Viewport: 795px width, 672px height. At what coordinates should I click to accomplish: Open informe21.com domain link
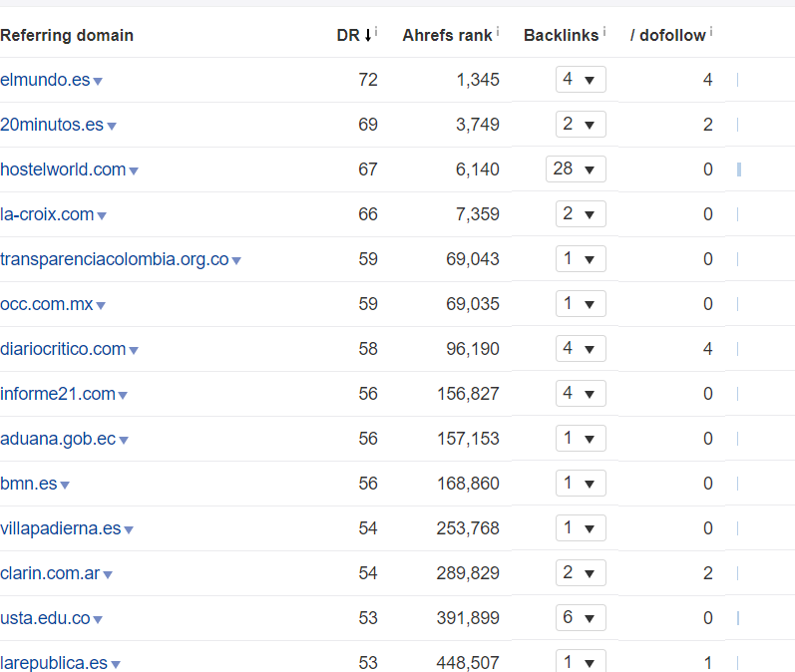click(x=58, y=393)
